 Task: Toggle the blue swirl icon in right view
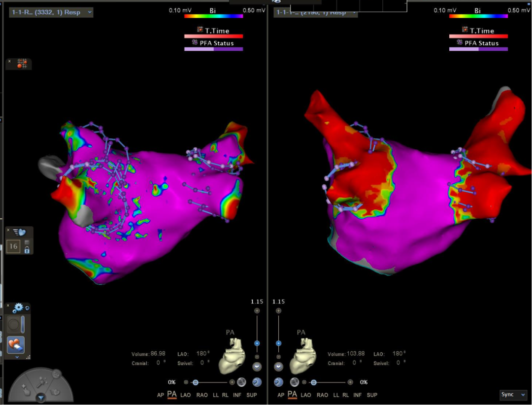click(x=278, y=382)
